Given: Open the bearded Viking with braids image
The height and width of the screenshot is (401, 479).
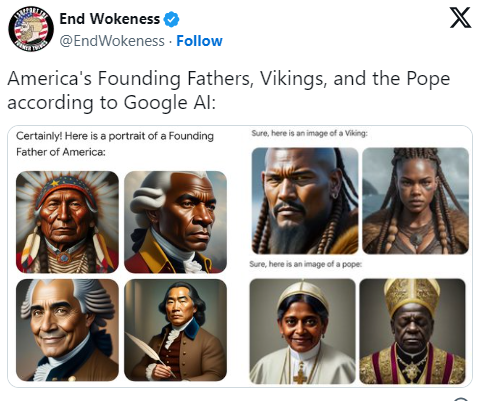Looking at the screenshot, I should [305, 201].
